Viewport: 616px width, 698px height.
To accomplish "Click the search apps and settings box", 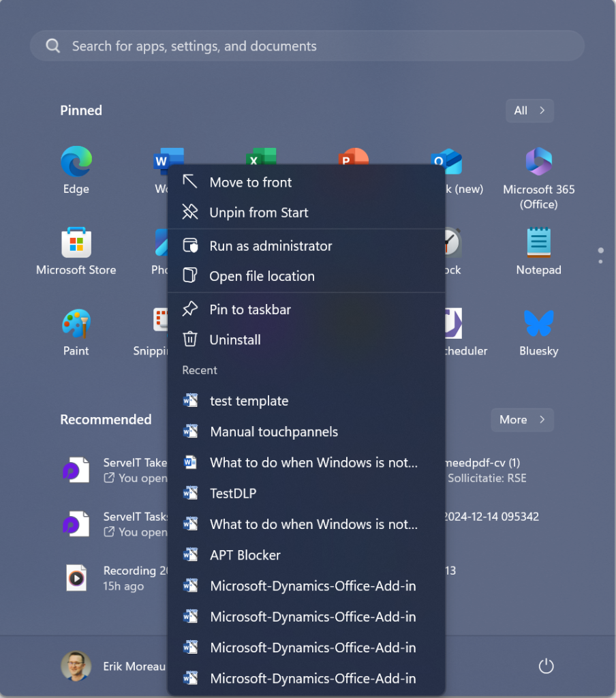I will (307, 46).
